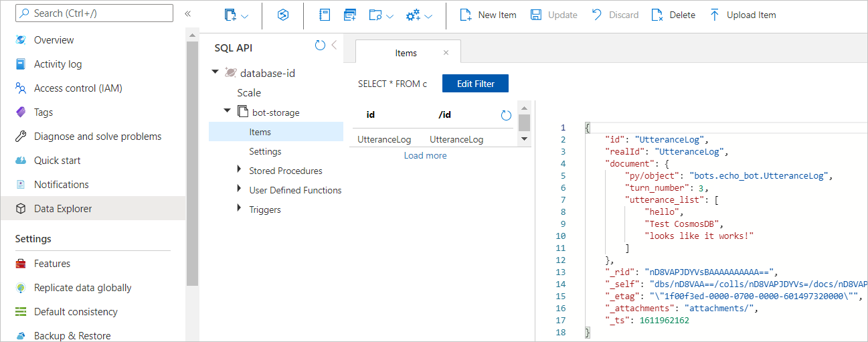Screen dimensions: 868x342
Task: Open a new notebook icon
Action: click(325, 15)
